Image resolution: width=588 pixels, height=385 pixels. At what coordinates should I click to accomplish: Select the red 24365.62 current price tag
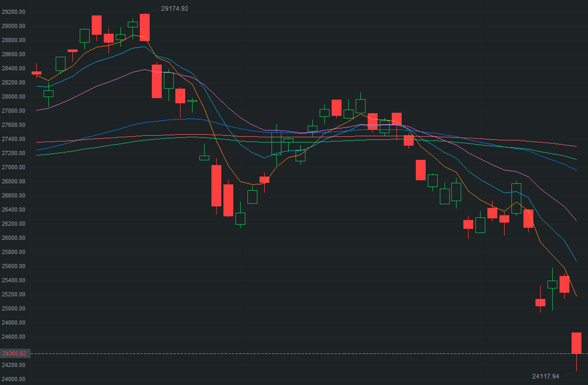point(14,353)
